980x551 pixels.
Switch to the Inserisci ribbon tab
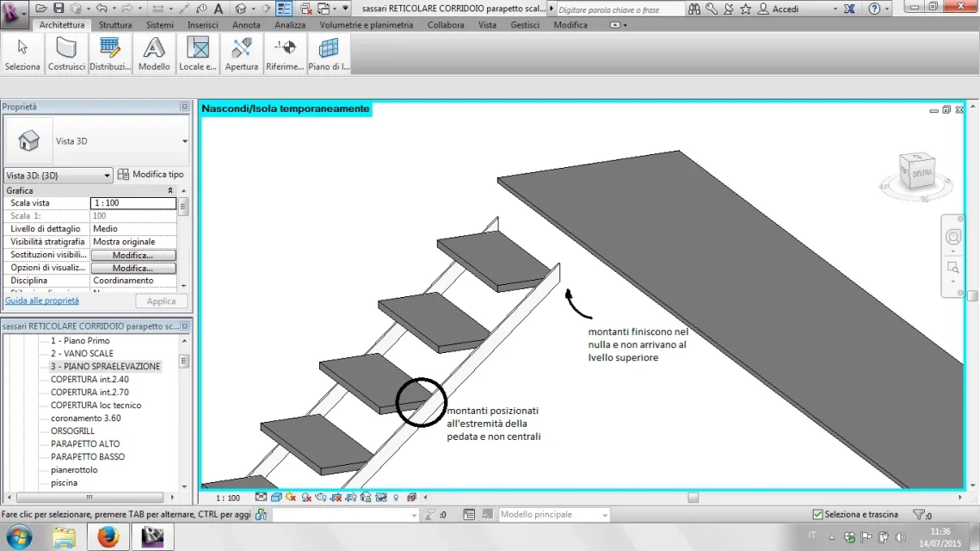(x=202, y=25)
